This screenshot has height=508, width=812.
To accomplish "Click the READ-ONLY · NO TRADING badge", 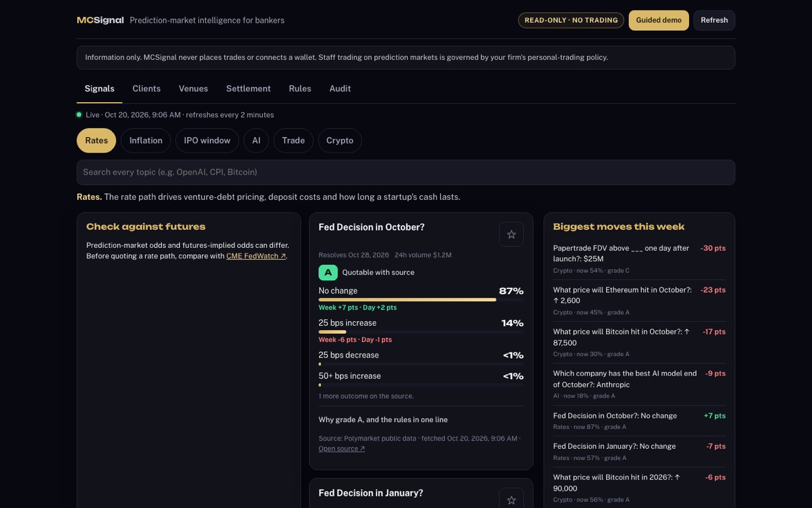I will coord(571,20).
